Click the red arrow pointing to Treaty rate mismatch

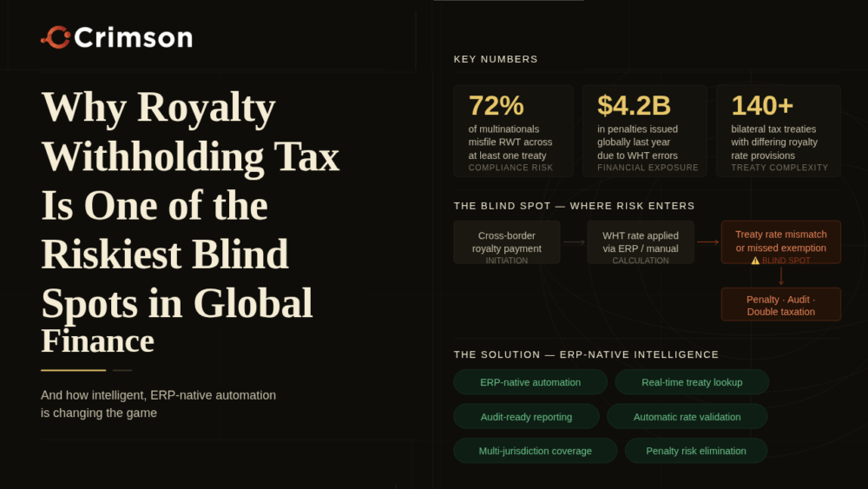click(707, 242)
